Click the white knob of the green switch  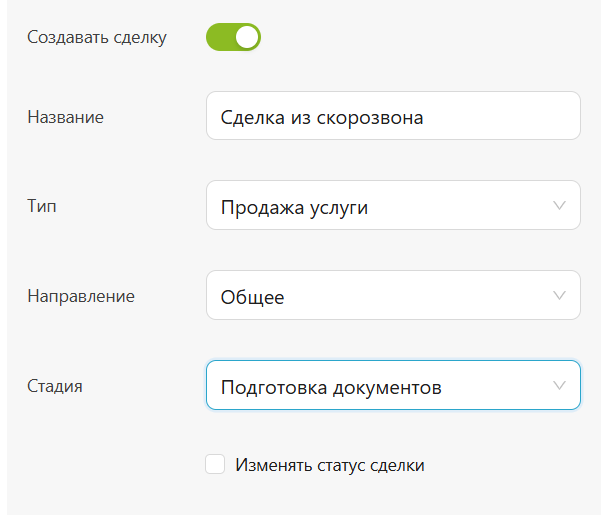click(x=247, y=38)
